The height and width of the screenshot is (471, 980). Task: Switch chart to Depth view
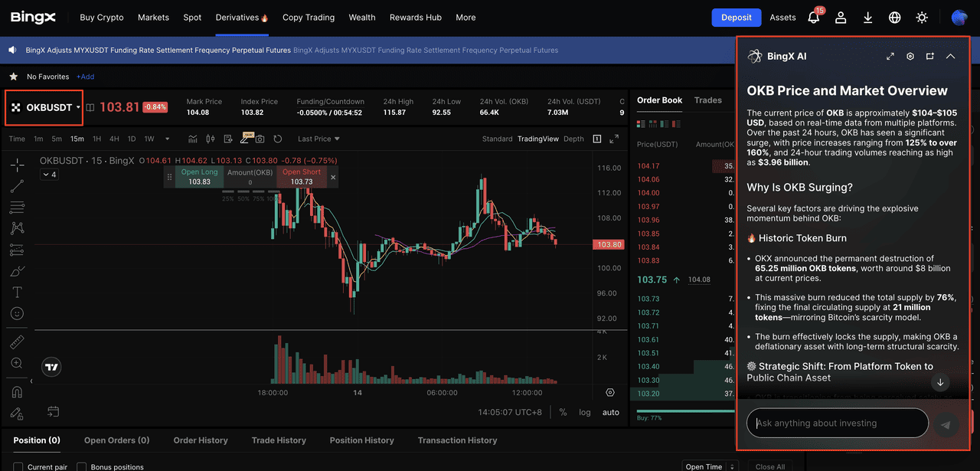(x=573, y=139)
